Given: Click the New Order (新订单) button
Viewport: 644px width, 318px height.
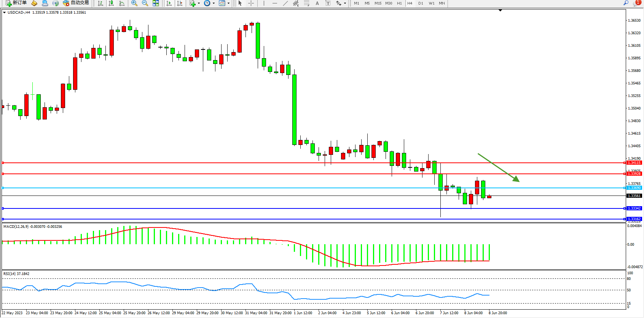Looking at the screenshot, I should 16,3.
